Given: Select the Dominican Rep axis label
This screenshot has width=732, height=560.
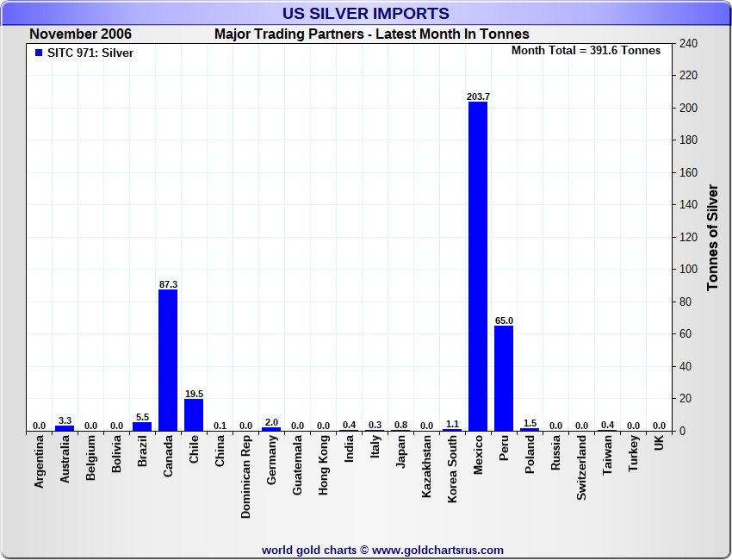Looking at the screenshot, I should tap(246, 476).
